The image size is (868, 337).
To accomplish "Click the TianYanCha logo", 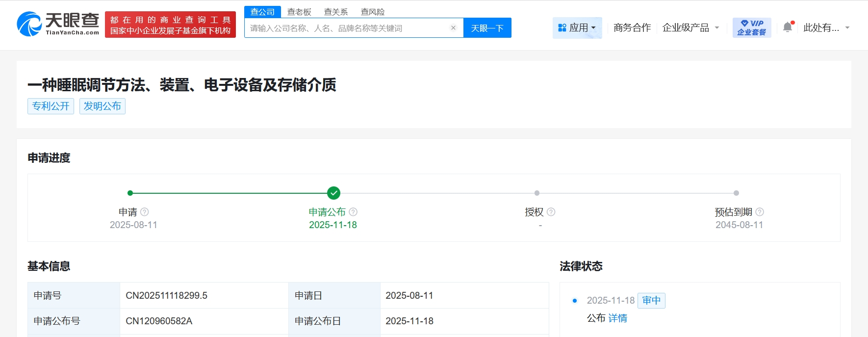I will [58, 24].
